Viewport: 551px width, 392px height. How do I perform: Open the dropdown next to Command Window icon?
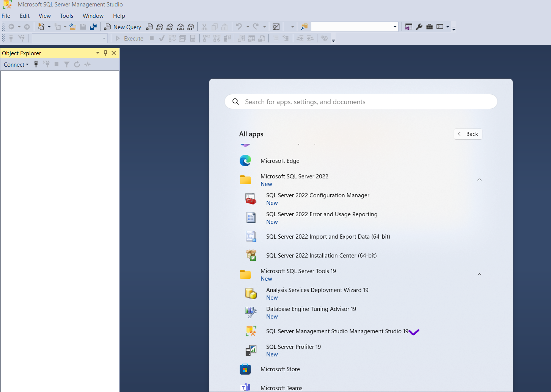[x=448, y=27]
